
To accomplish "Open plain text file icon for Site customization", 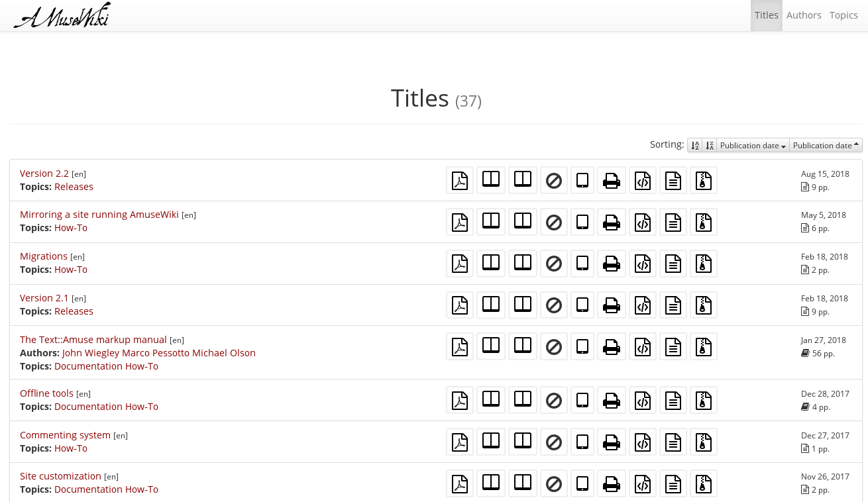I will (673, 483).
